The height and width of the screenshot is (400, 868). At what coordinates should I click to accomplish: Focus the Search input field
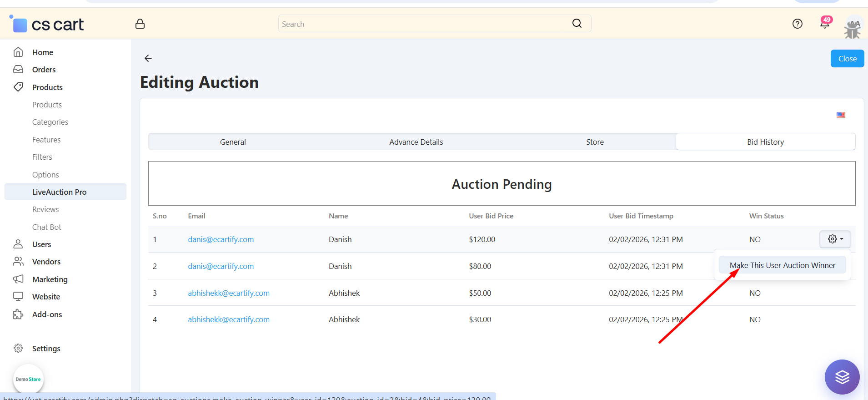pyautogui.click(x=423, y=24)
